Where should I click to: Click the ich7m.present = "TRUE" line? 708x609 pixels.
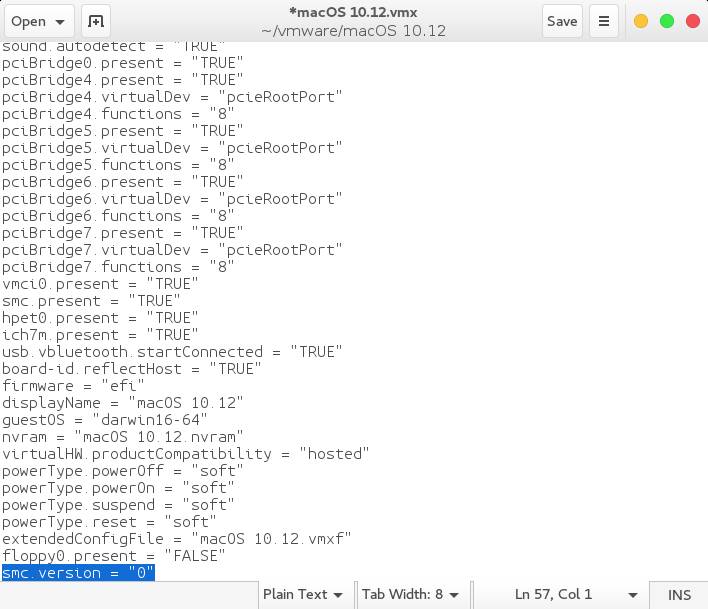pos(100,335)
